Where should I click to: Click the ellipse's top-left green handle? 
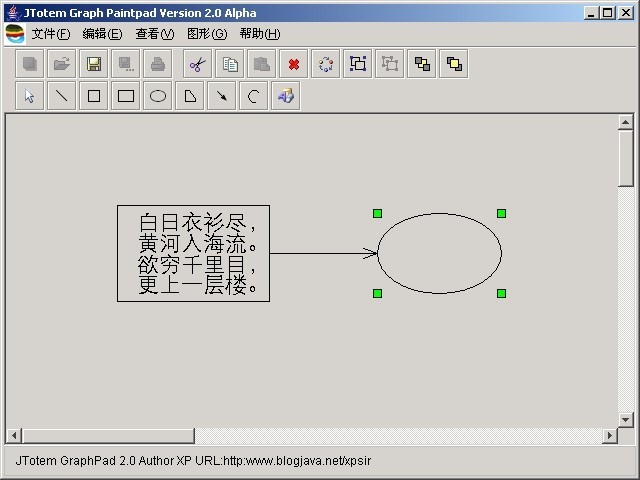[378, 213]
